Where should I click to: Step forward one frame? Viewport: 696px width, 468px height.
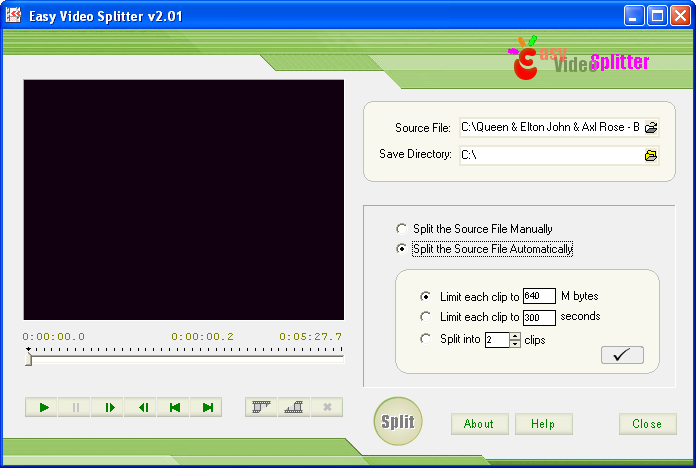click(109, 407)
